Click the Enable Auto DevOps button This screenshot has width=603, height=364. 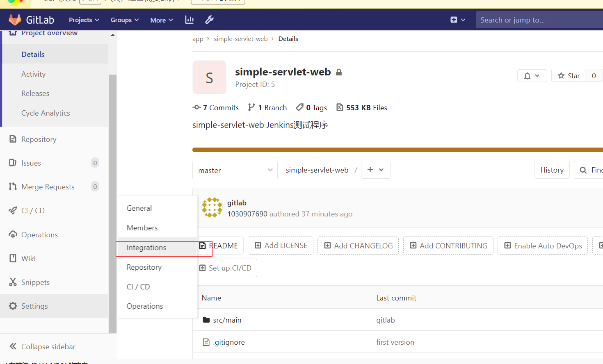543,246
